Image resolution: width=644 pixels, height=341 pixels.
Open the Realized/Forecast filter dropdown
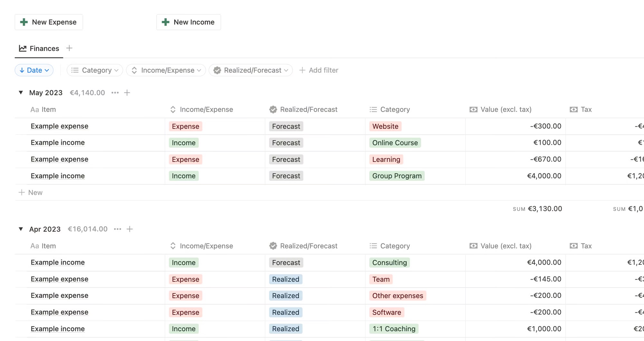click(x=251, y=70)
